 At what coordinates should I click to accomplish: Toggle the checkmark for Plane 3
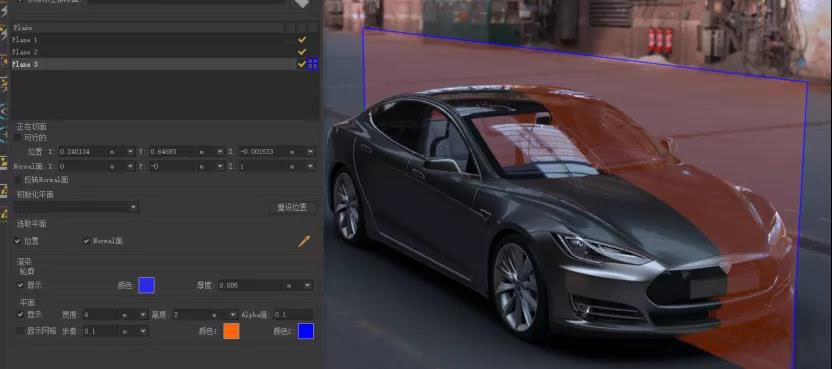302,64
